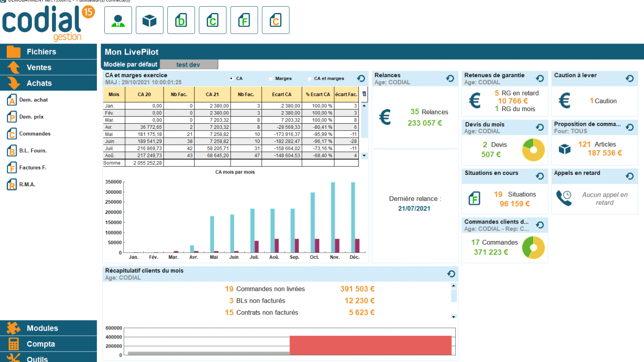Switch to the Modèle par défaut tab
Viewport: 644px width, 362px height.
[130, 64]
